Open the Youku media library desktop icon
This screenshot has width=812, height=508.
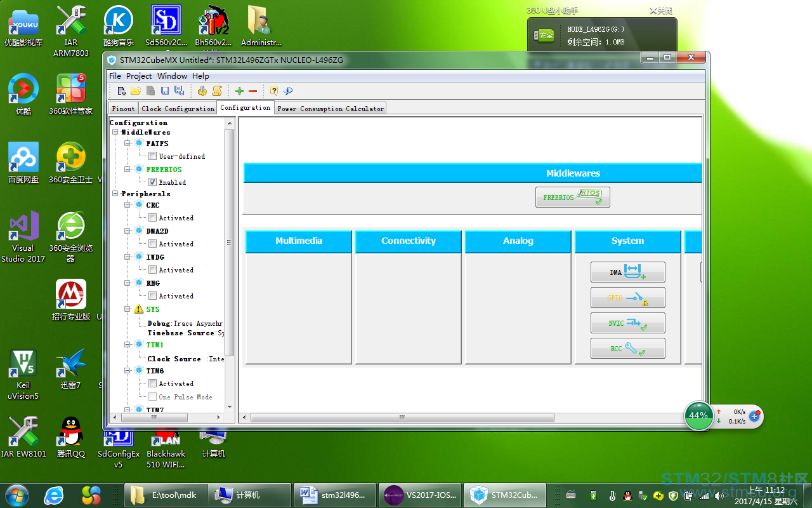pos(23,27)
